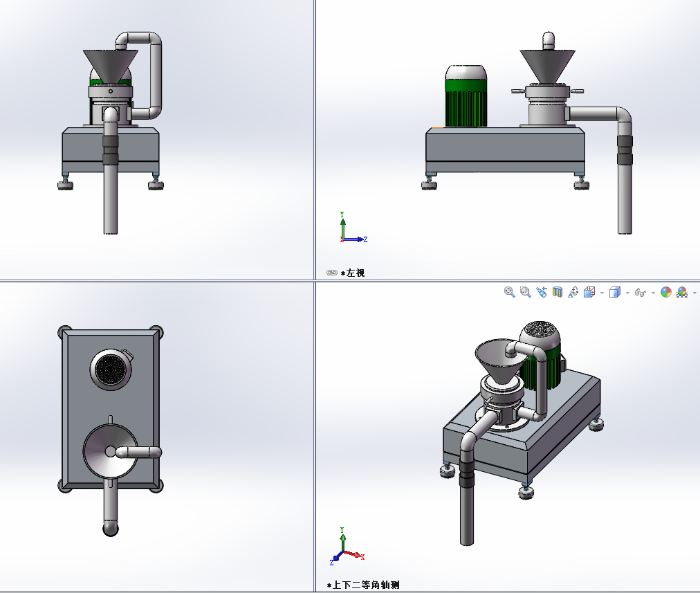
Task: Click the Previous View icon
Action: tap(542, 293)
